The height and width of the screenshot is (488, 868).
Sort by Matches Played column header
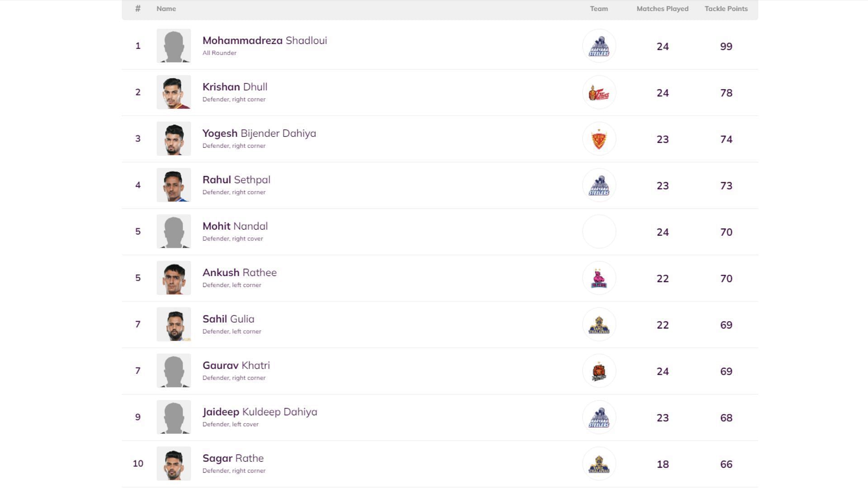tap(662, 9)
